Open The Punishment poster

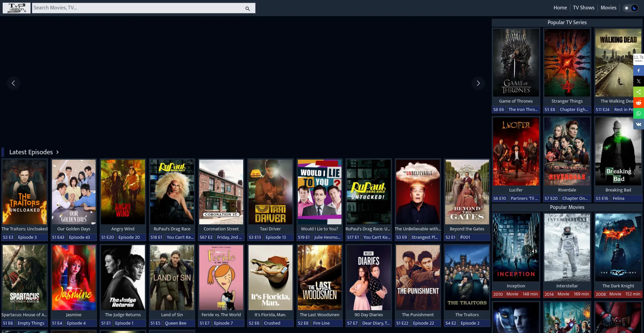tap(418, 278)
